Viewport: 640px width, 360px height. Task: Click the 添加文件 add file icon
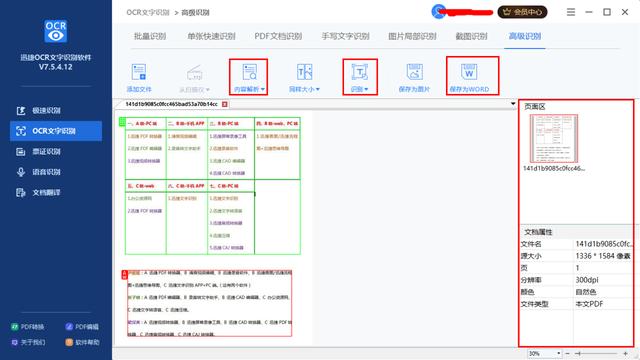(139, 72)
